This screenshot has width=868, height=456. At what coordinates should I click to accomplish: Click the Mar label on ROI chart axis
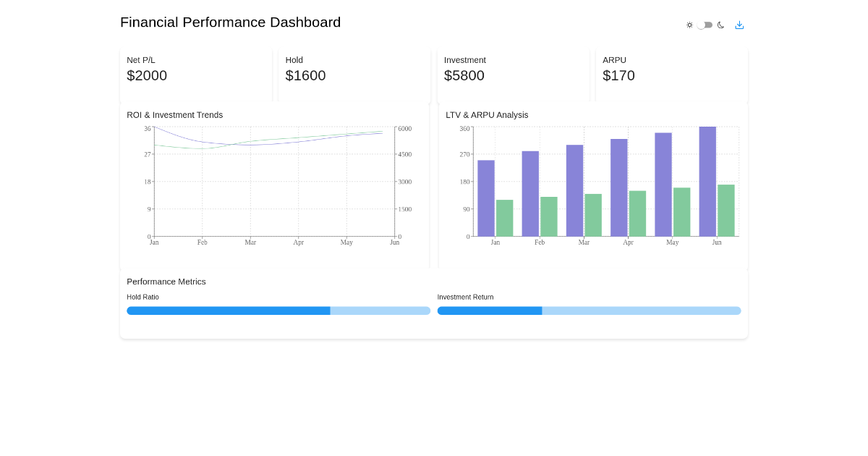pos(250,242)
